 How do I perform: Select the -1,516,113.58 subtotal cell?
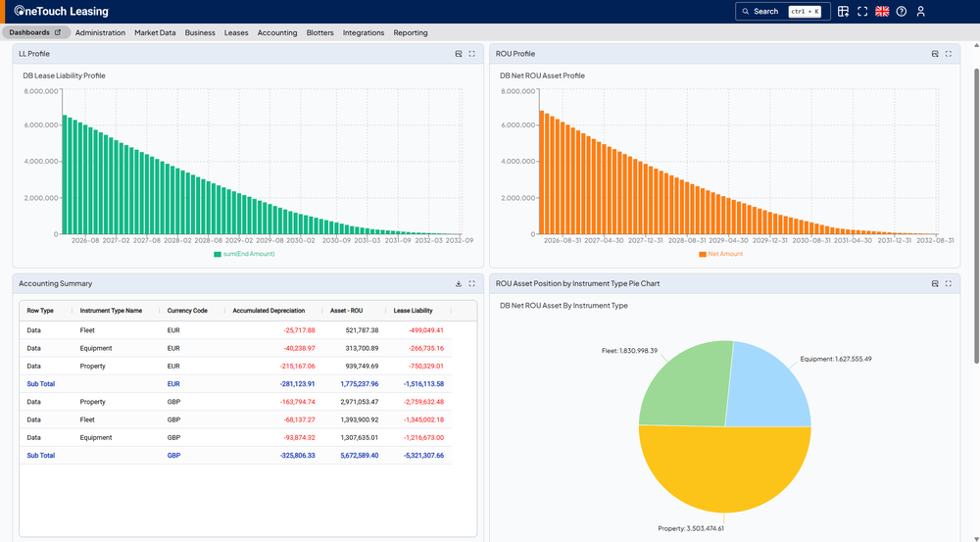(423, 384)
